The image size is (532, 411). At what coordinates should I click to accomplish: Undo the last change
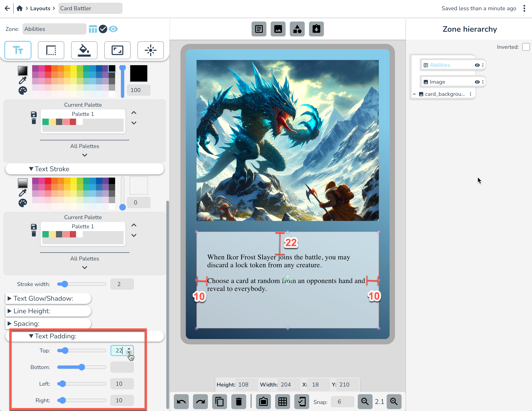click(181, 402)
